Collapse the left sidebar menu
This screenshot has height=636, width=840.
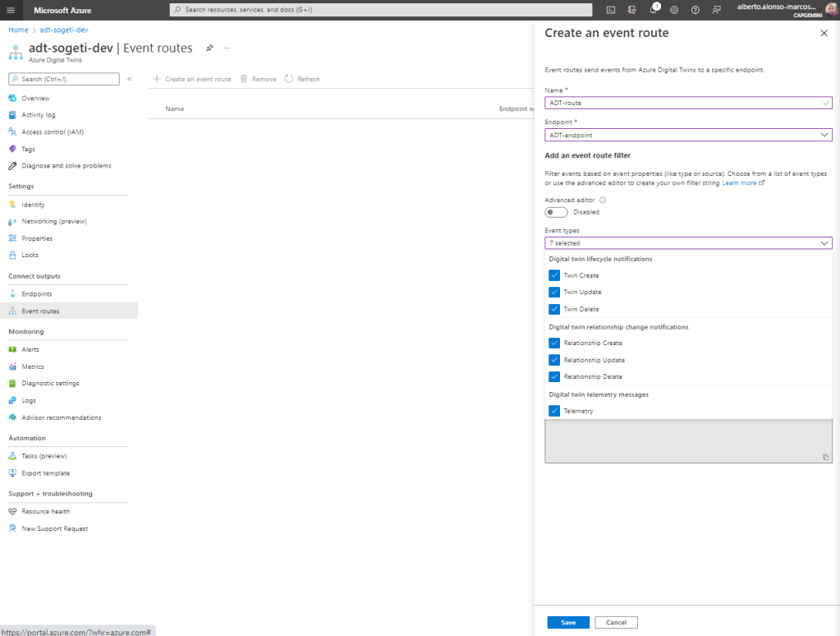pos(129,79)
